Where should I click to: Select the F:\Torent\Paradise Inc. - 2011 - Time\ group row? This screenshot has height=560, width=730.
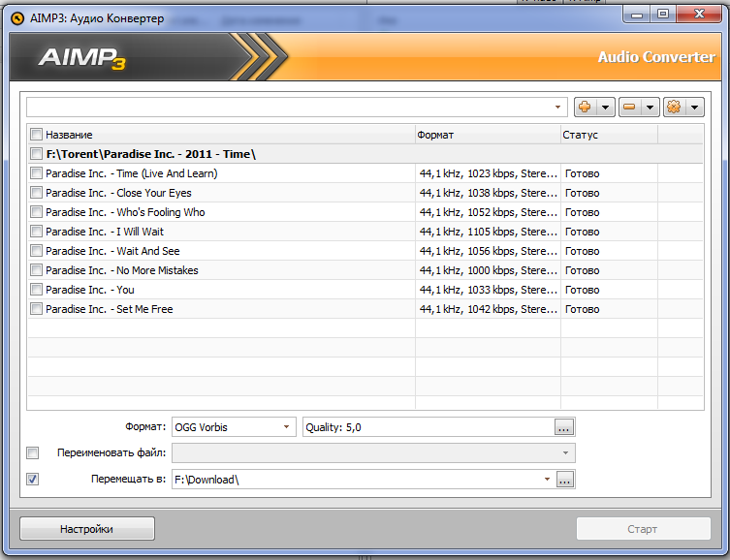365,154
